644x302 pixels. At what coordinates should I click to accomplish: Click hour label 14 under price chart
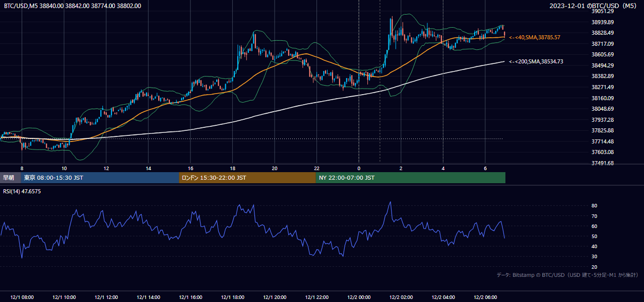(148, 168)
